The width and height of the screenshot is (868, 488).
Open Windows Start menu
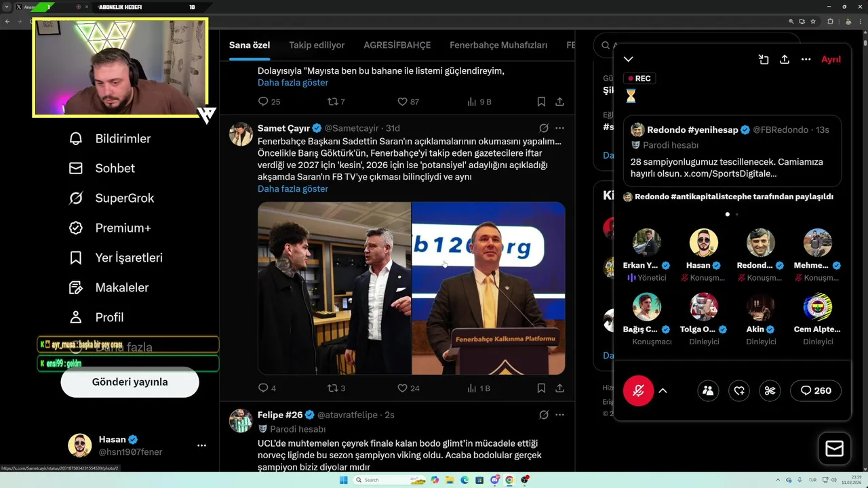click(343, 480)
